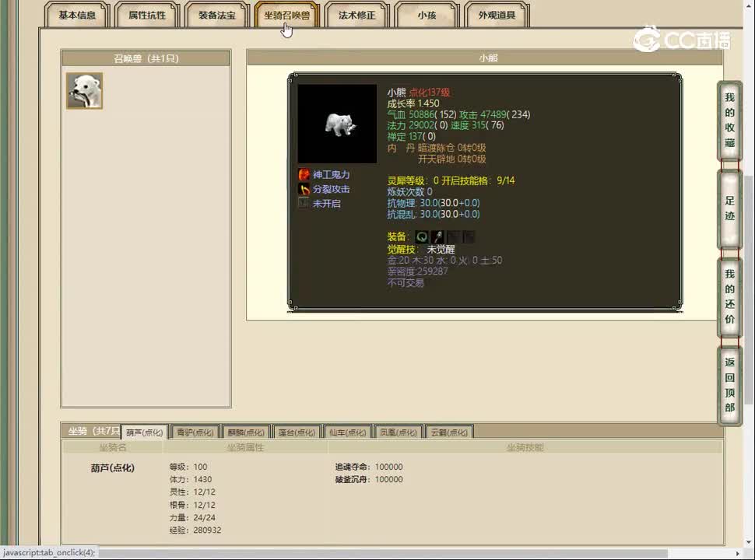755x560 pixels.
Task: Click the 未觉醒 awakening skill text
Action: (441, 249)
